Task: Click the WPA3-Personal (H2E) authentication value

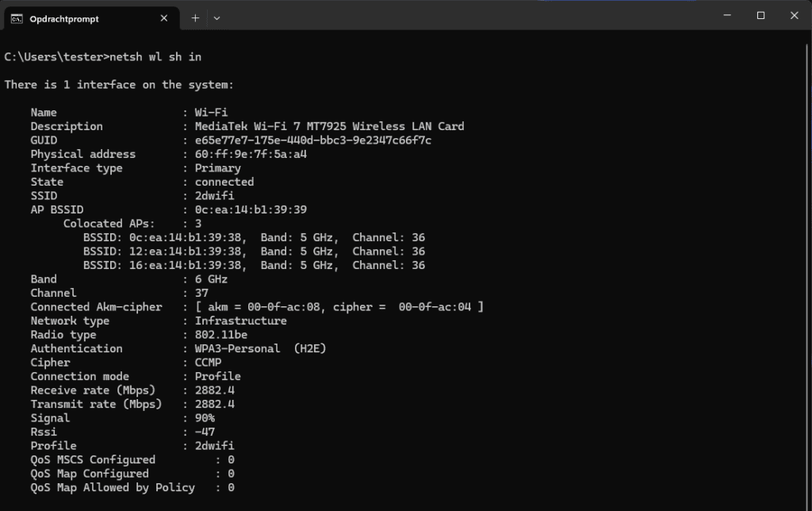Action: click(260, 348)
